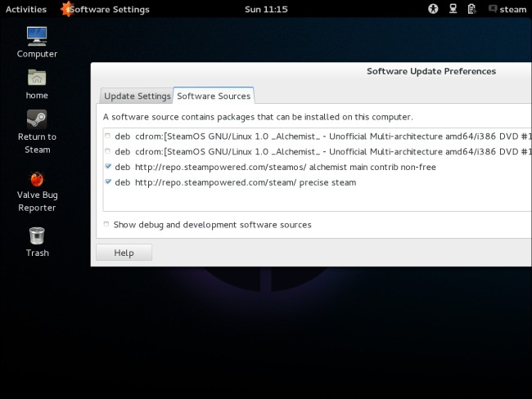Click the power/battery status icon
The image size is (532, 399).
pyautogui.click(x=471, y=9)
